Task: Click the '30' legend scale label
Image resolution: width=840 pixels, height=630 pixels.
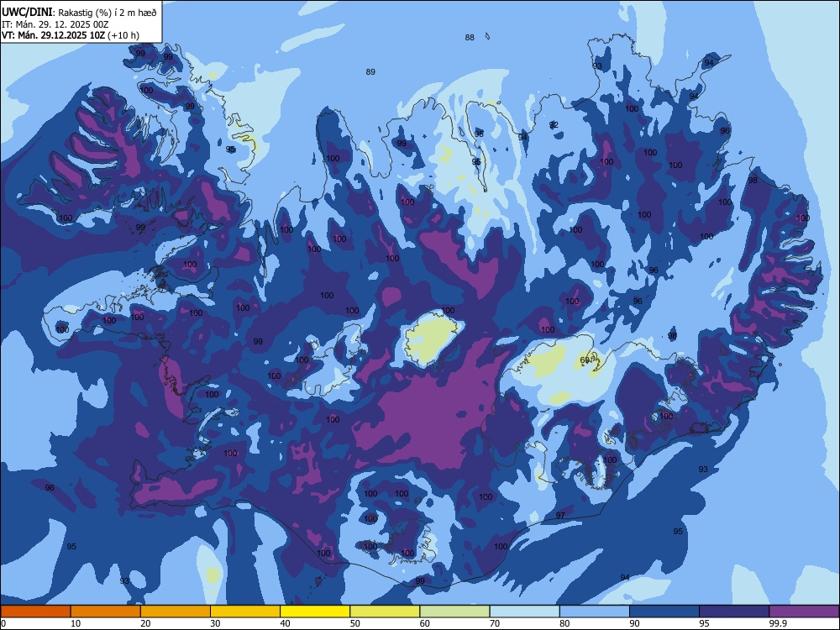Action: (215, 623)
